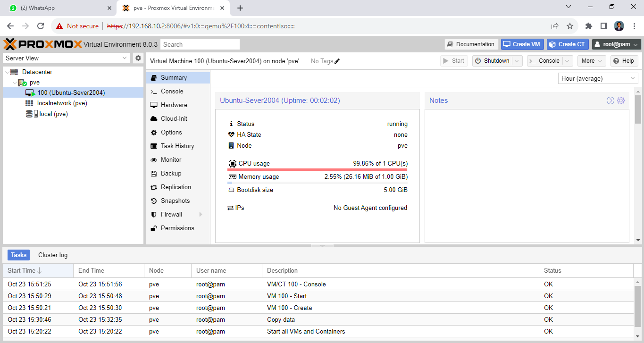This screenshot has height=343, width=644.
Task: Click the greyed-out Start button
Action: (x=454, y=61)
